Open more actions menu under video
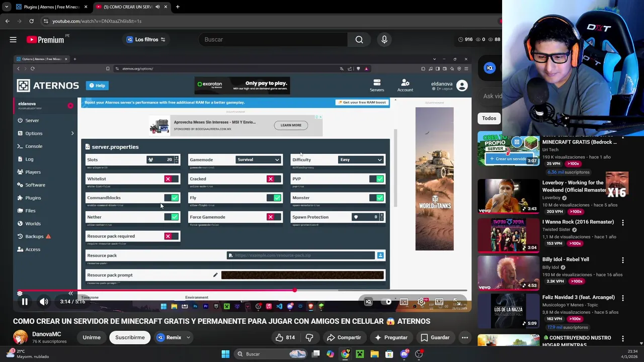 (x=465, y=337)
